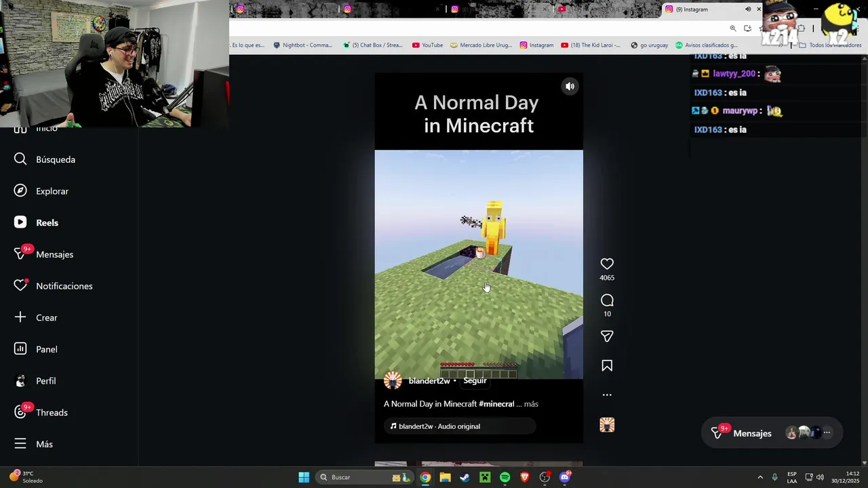Image resolution: width=868 pixels, height=488 pixels.
Task: Open the YouTube bookmark
Action: click(x=427, y=45)
